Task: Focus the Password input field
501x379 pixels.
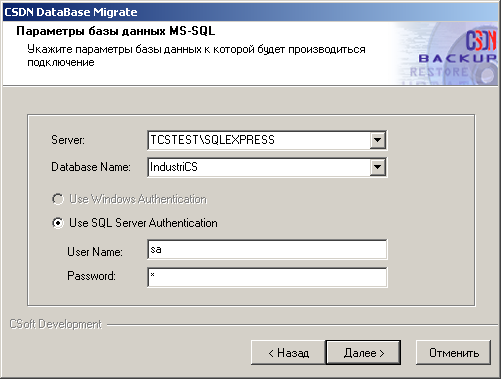Action: coord(267,277)
